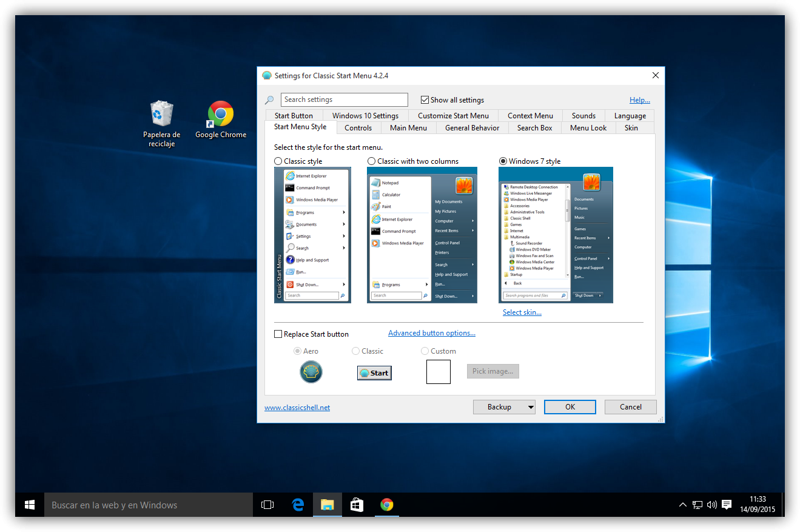Open the Action Center notification icon

tap(727, 505)
